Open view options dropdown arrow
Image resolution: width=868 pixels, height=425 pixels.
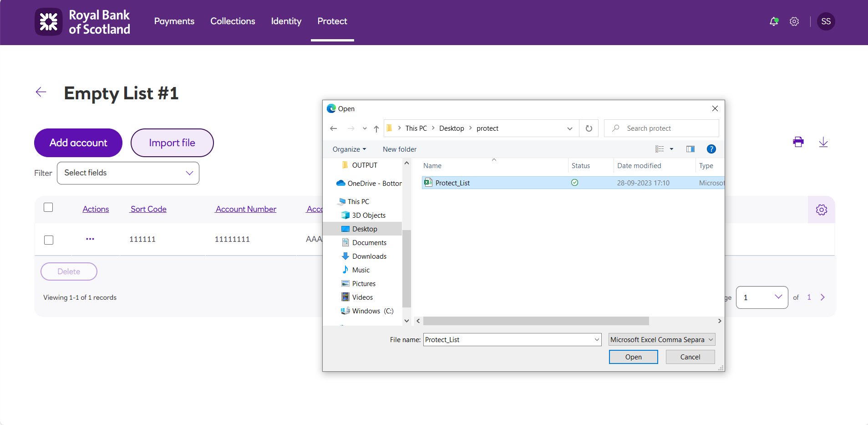coord(671,149)
